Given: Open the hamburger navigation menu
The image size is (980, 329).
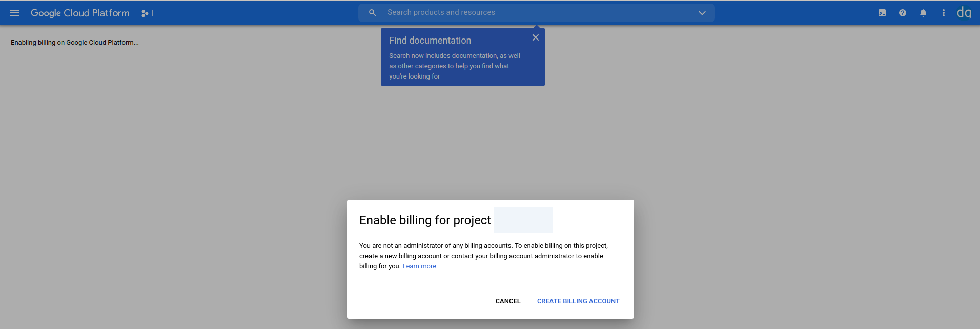Looking at the screenshot, I should coord(15,13).
